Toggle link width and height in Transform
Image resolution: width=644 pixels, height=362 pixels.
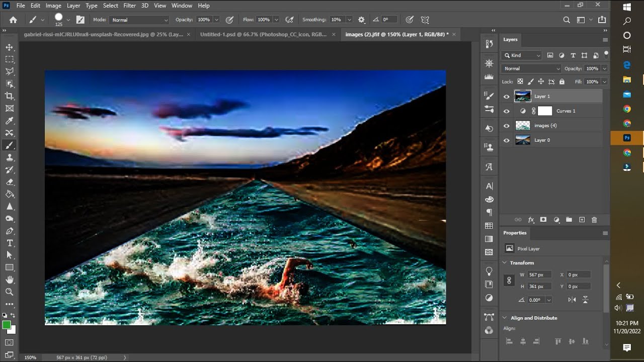point(509,281)
